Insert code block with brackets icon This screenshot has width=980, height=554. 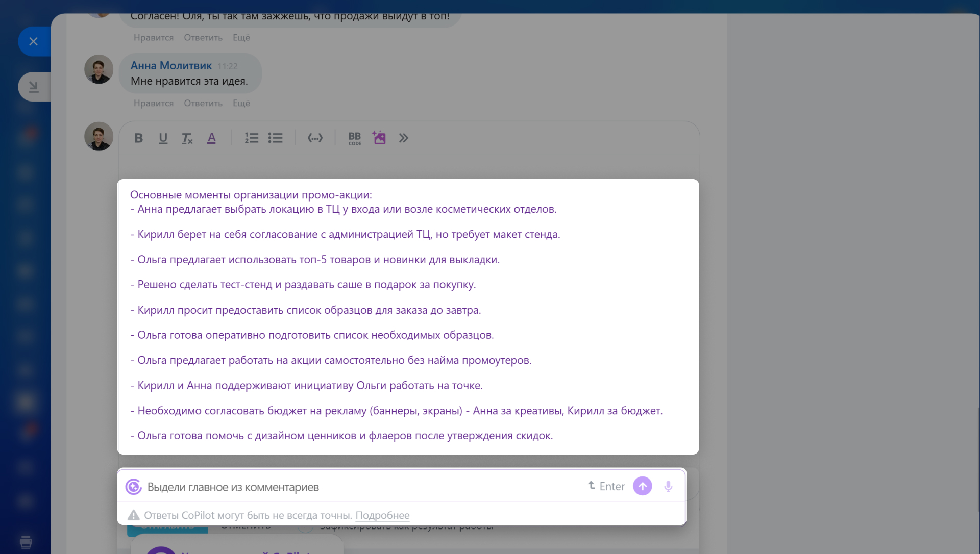click(315, 138)
